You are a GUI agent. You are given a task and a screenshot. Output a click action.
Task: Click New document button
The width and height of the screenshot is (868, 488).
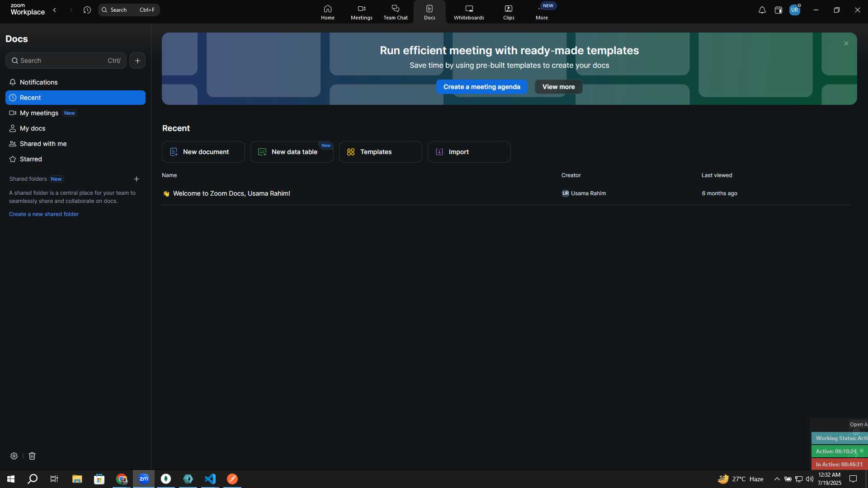[203, 152]
